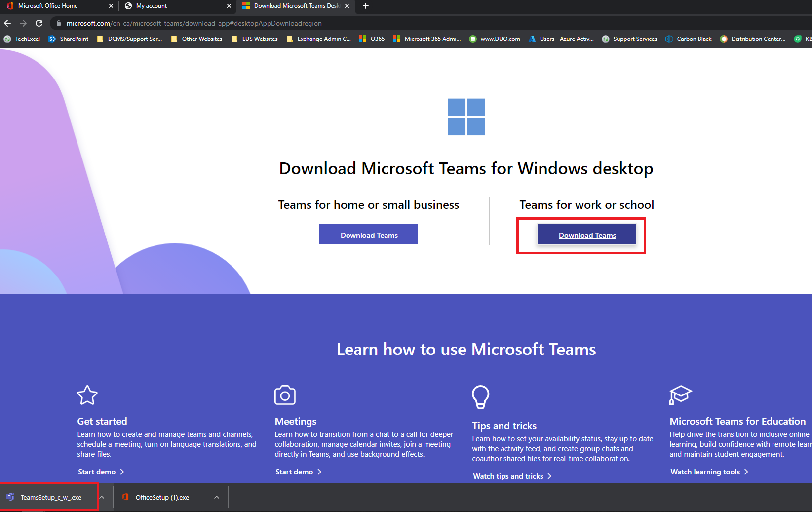Viewport: 812px width, 512px height.
Task: Open the downloaded OfficeSetup (1).exe file
Action: coord(162,497)
